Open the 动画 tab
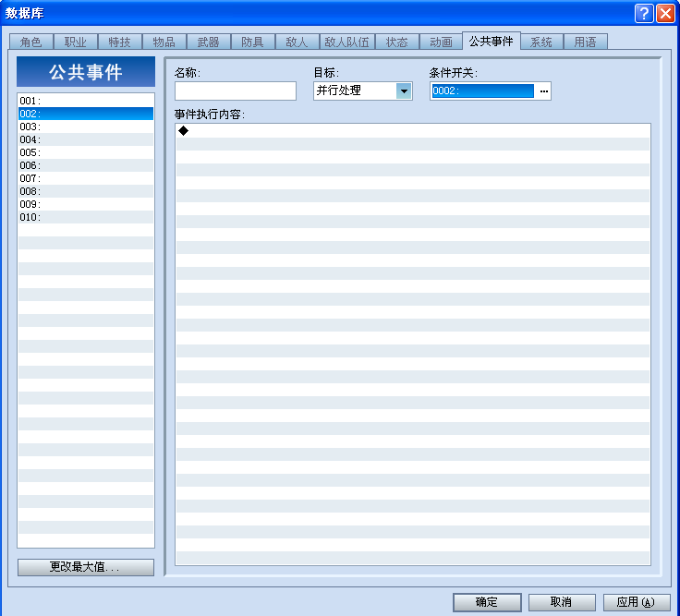Image resolution: width=680 pixels, height=616 pixels. click(x=441, y=42)
